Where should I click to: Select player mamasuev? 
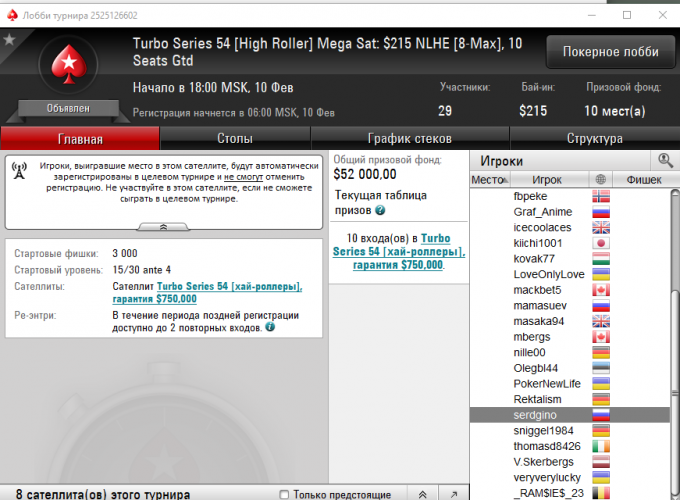pos(570,306)
